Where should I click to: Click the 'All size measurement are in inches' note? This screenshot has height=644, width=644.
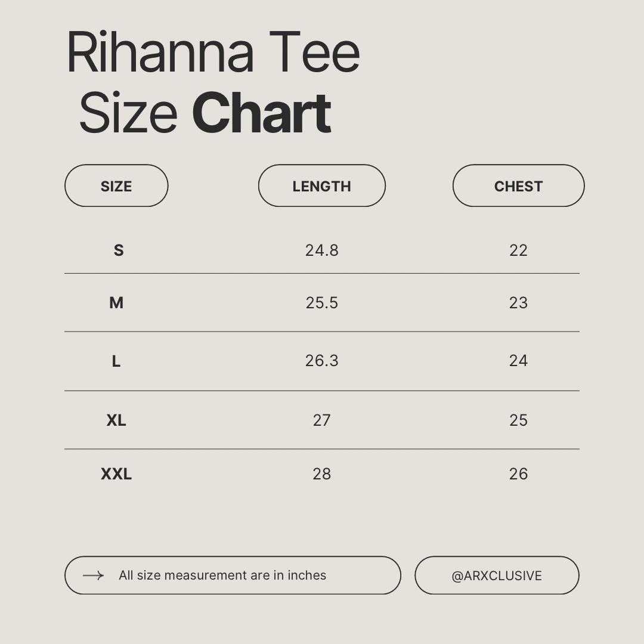(222, 575)
